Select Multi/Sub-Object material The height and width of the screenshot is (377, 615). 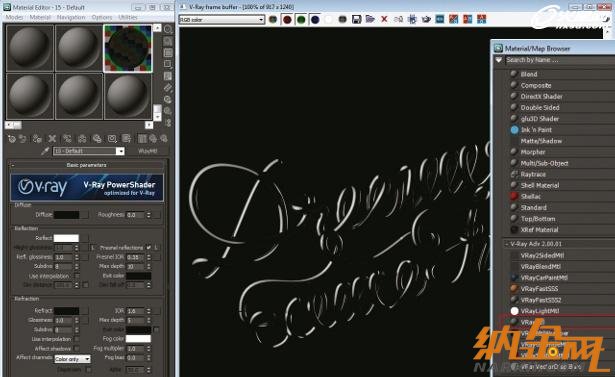pyautogui.click(x=544, y=163)
